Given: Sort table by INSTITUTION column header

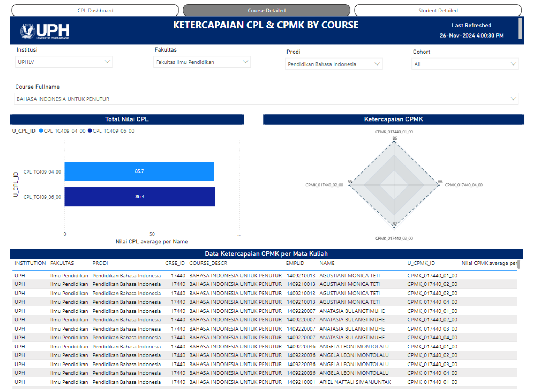Looking at the screenshot, I should [30, 263].
